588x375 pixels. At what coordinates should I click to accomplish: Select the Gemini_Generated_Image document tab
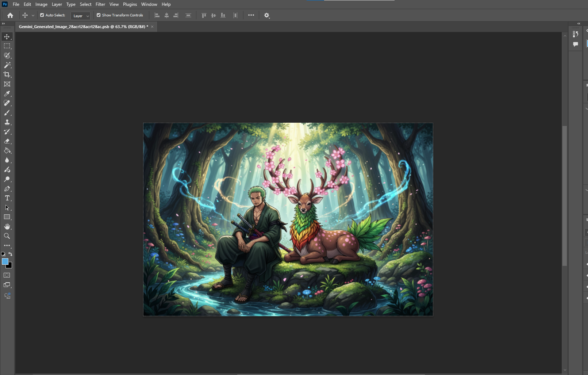point(83,27)
